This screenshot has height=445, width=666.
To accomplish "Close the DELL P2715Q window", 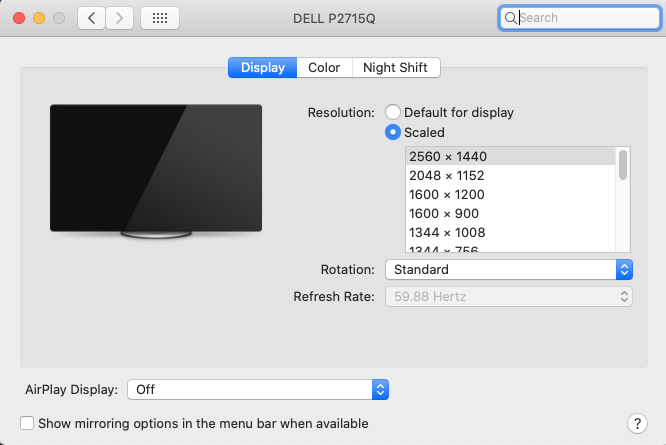I will (19, 18).
